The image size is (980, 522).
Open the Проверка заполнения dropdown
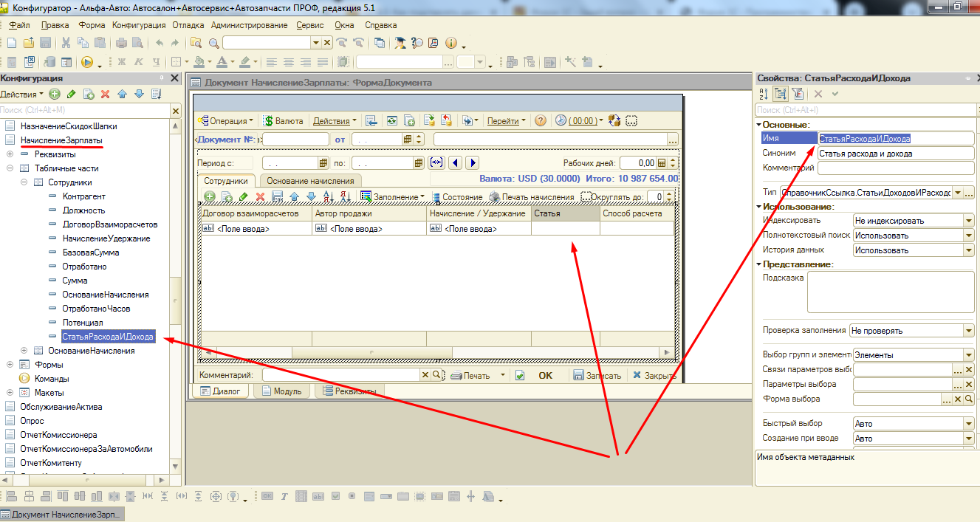[968, 331]
